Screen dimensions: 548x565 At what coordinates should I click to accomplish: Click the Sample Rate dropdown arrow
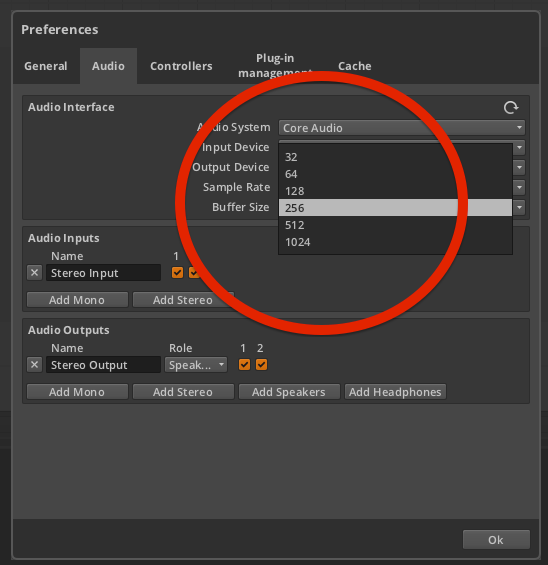pos(519,187)
